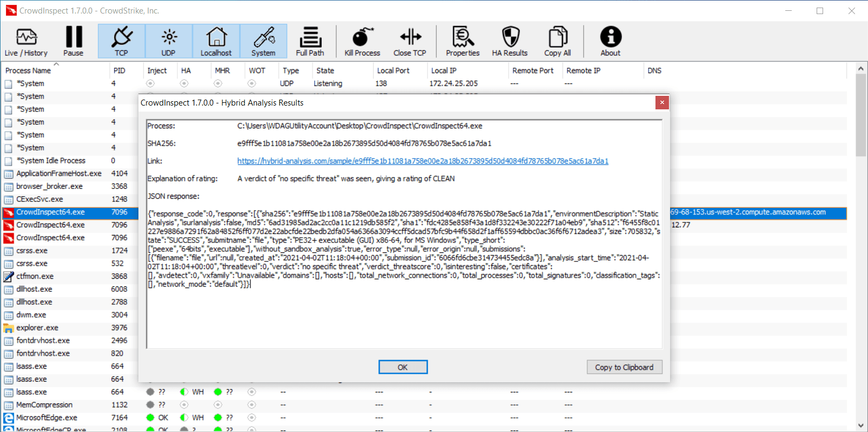This screenshot has width=868, height=432.
Task: Click the vertical scrollbar thumb
Action: (x=861, y=115)
